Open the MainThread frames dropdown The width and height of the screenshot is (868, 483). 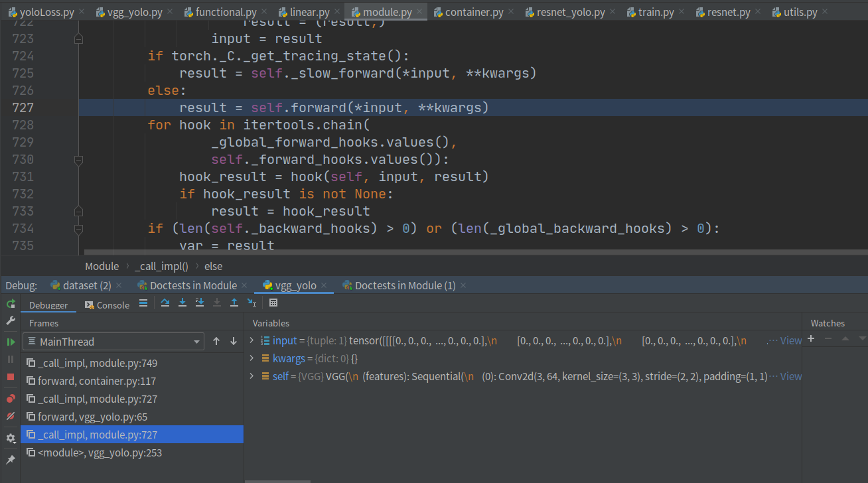tap(196, 340)
